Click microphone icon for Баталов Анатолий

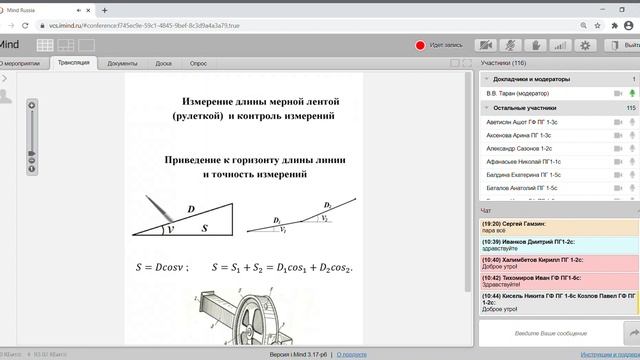click(x=632, y=188)
